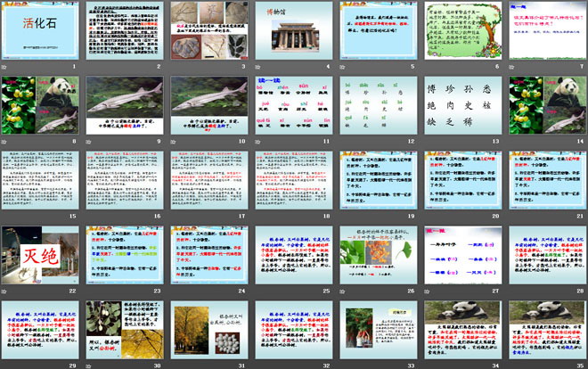Select slide 9 sturgeon with white caption
Viewport: 588px width, 369px height.
pos(125,105)
